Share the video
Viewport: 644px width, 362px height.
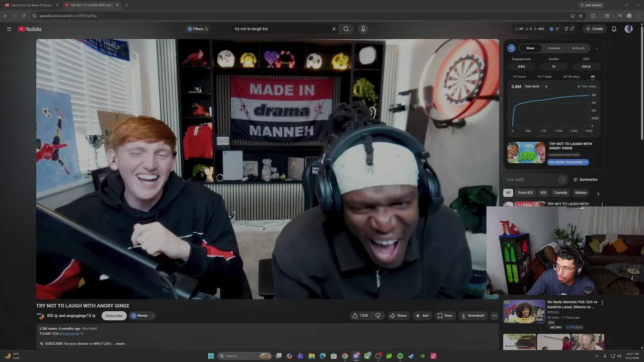pos(398,316)
